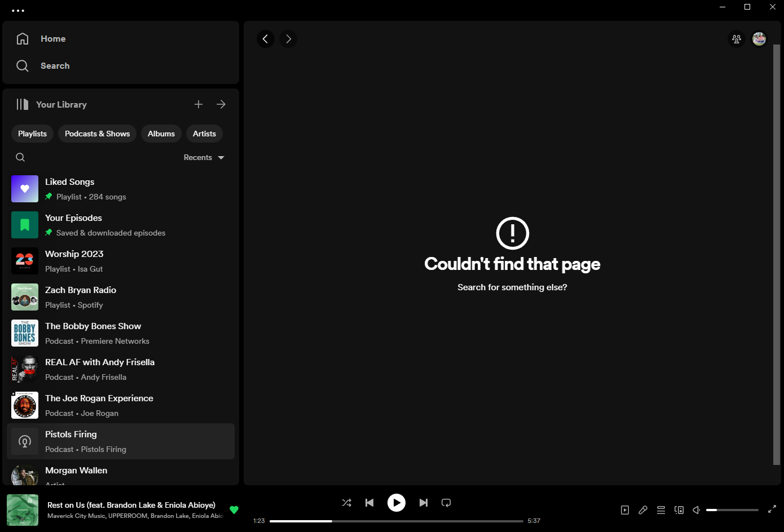This screenshot has width=784, height=532.
Task: Click the track duration 5:37
Action: 534,521
